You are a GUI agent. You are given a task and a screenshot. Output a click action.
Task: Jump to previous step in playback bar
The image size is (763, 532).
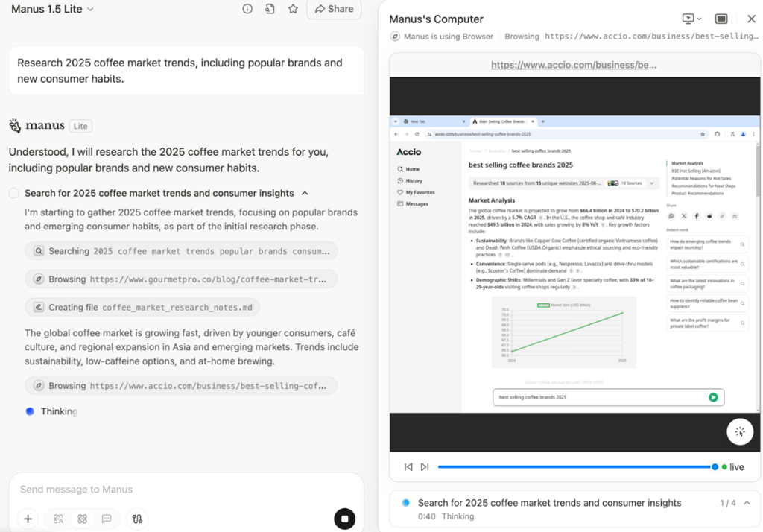pyautogui.click(x=408, y=466)
